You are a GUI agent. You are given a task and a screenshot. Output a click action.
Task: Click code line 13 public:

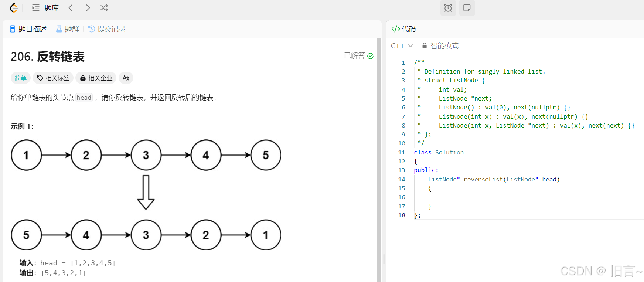pyautogui.click(x=426, y=170)
